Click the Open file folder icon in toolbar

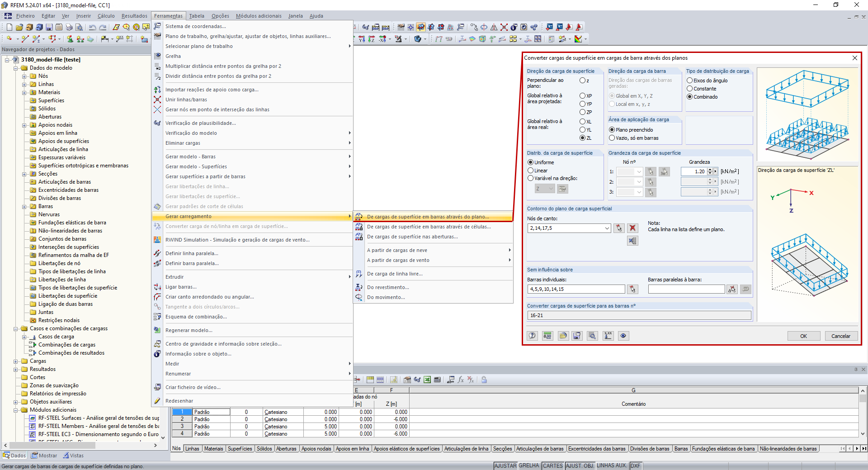19,27
